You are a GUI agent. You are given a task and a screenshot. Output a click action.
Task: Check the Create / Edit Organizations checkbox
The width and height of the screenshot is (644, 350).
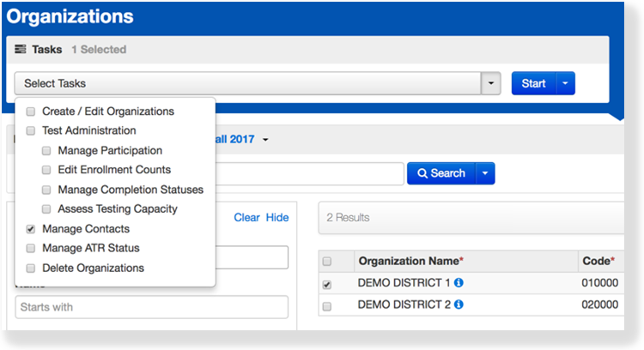[31, 112]
